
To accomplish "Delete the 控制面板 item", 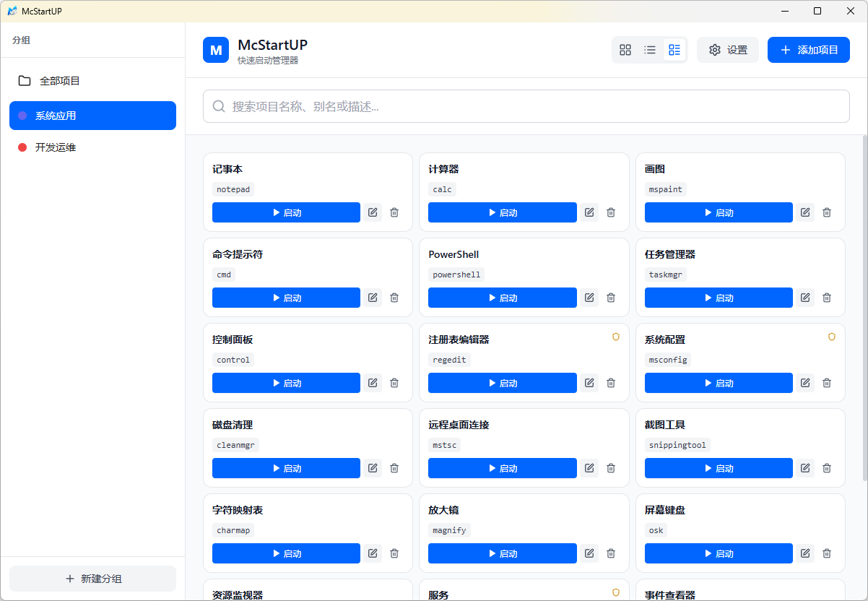I will pos(394,383).
